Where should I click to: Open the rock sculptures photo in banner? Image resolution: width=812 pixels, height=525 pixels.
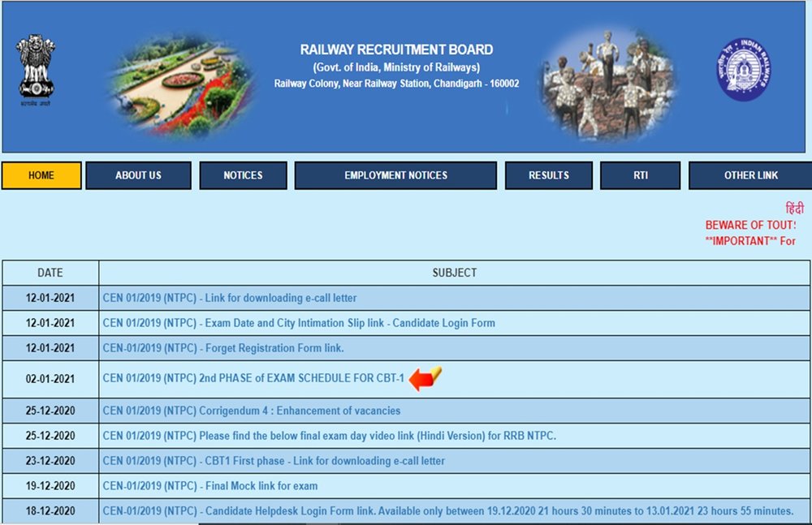tap(607, 85)
